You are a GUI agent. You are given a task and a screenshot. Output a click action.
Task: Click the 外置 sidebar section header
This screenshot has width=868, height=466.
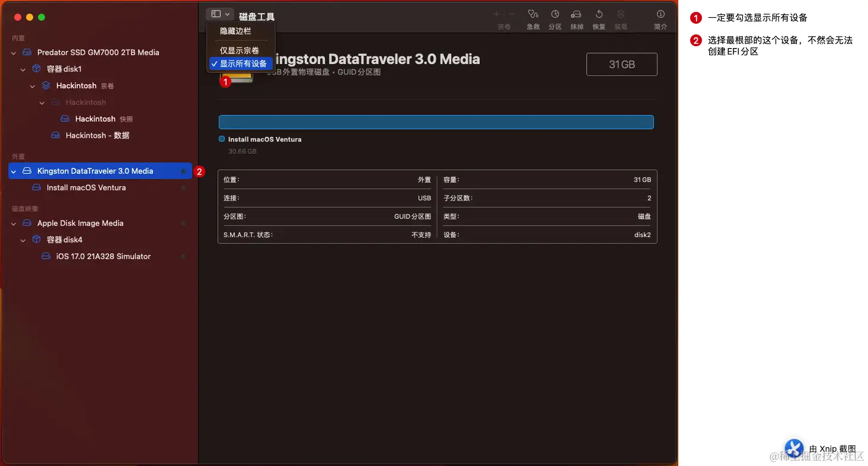pyautogui.click(x=18, y=157)
